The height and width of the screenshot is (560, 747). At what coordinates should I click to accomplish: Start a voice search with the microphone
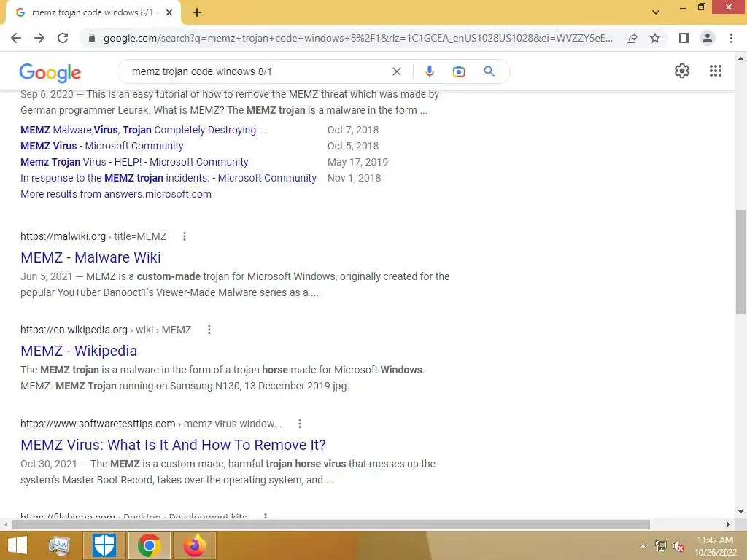point(429,71)
